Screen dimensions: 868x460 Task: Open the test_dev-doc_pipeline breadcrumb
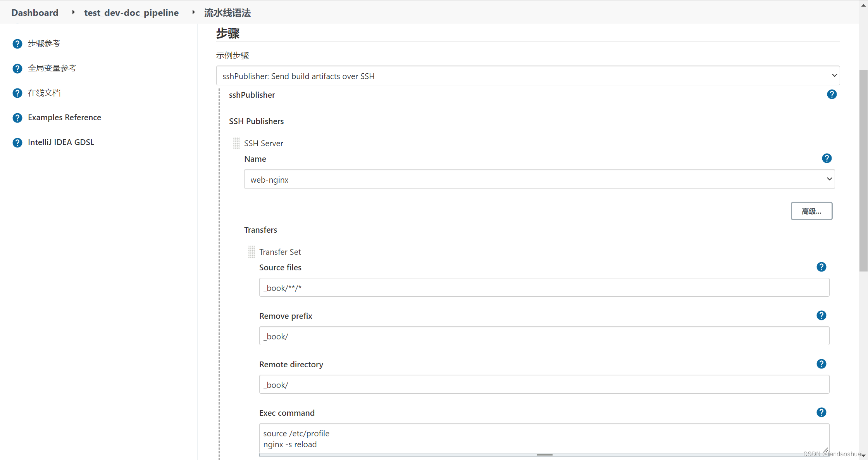(x=131, y=12)
